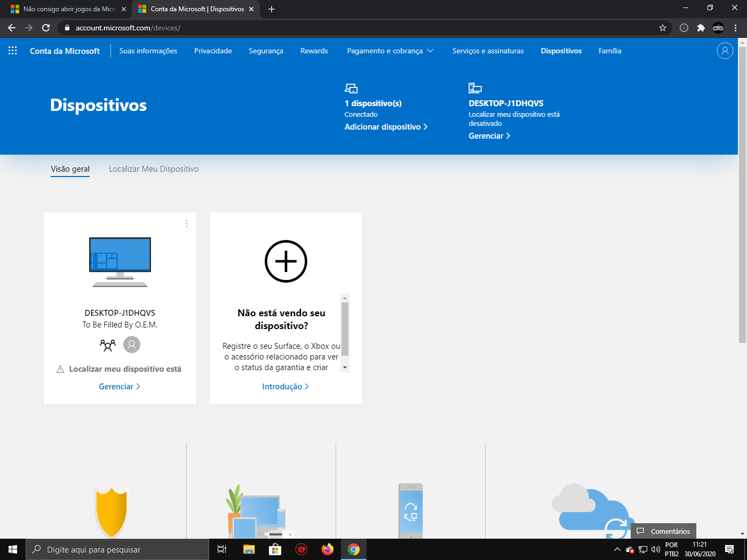The width and height of the screenshot is (747, 560).
Task: Click the Windows taskbar search box
Action: (117, 549)
